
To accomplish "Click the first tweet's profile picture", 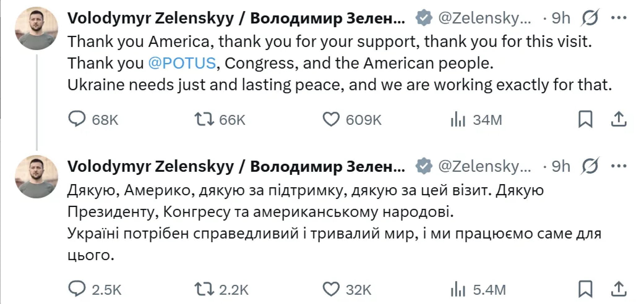I will [x=36, y=28].
